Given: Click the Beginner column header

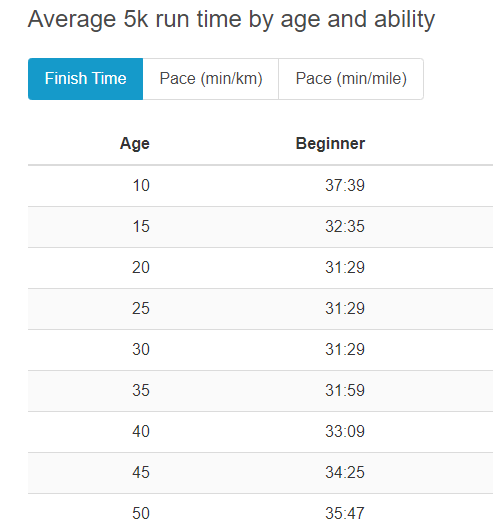Looking at the screenshot, I should coord(330,144).
